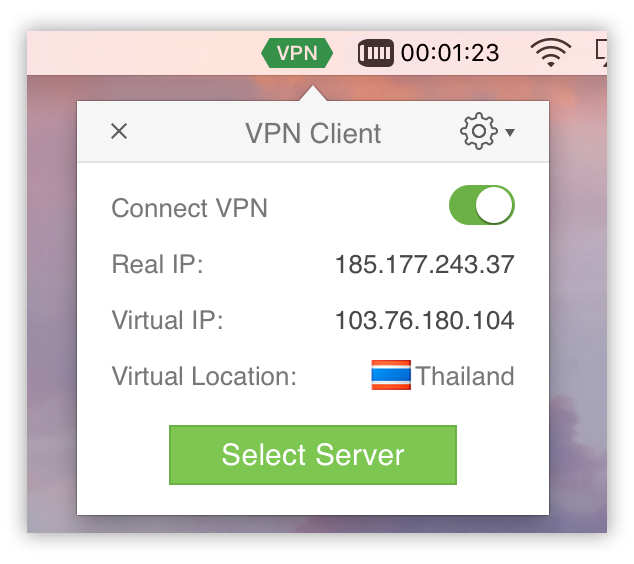The width and height of the screenshot is (634, 564).
Task: Click the real IP address 185.177.243.37
Action: (425, 264)
